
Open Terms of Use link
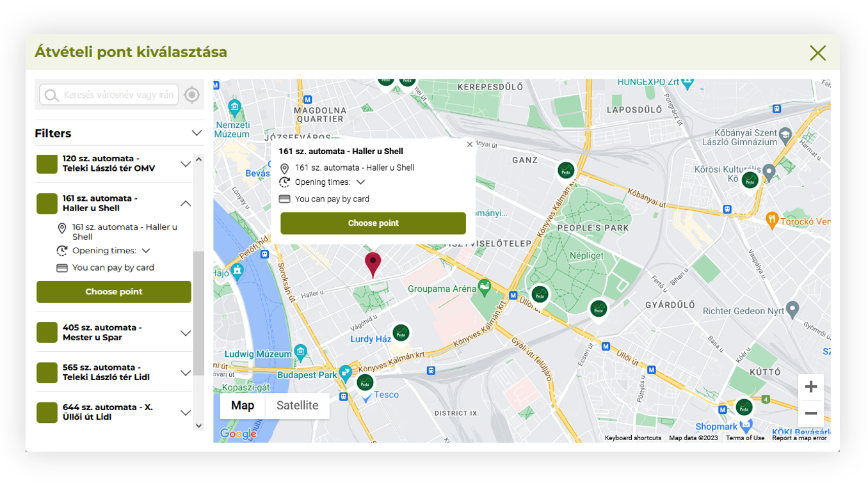click(744, 438)
